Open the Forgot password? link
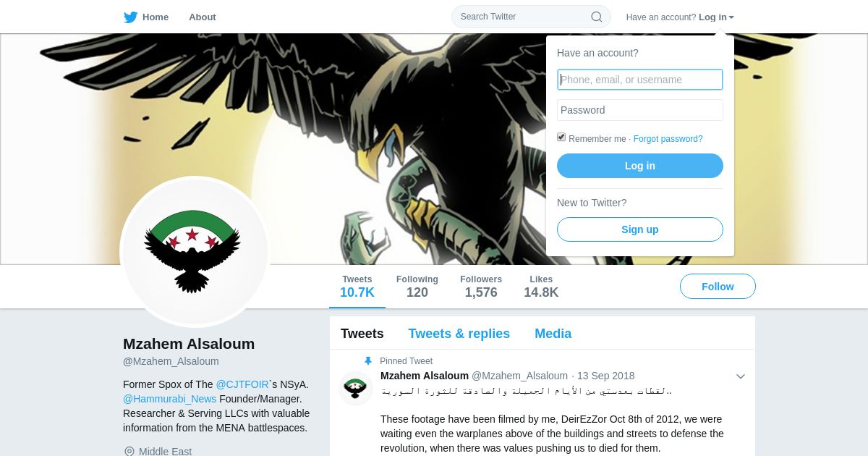This screenshot has height=456, width=868. point(668,139)
